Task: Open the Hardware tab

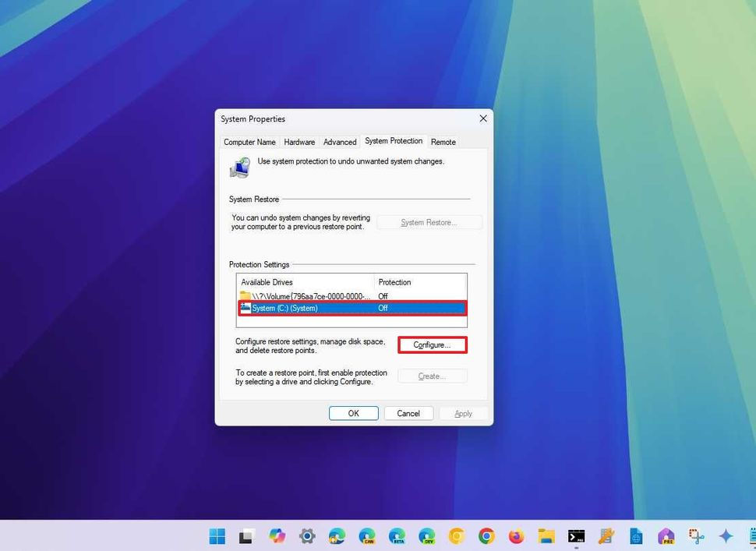Action: coord(299,142)
